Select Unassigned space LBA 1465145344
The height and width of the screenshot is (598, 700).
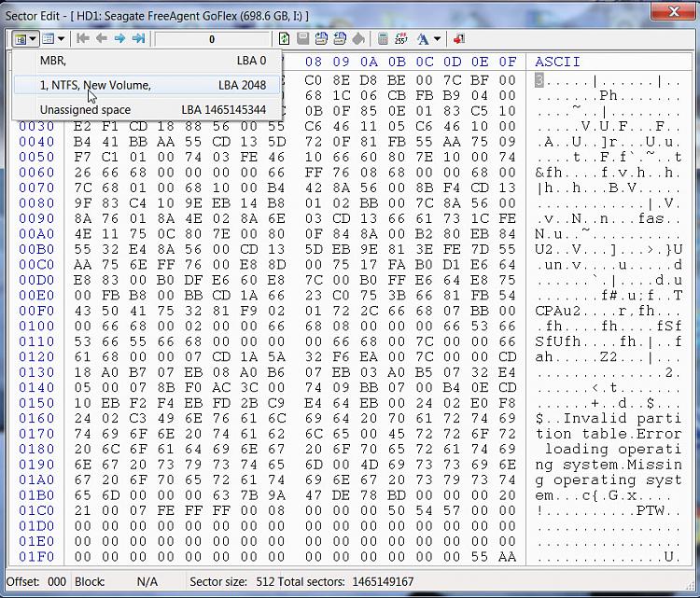pyautogui.click(x=147, y=109)
